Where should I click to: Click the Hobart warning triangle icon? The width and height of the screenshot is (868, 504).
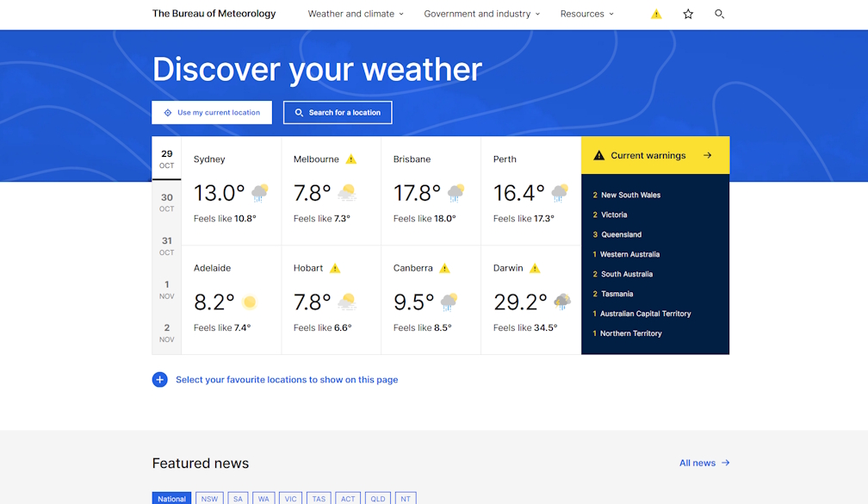[335, 268]
